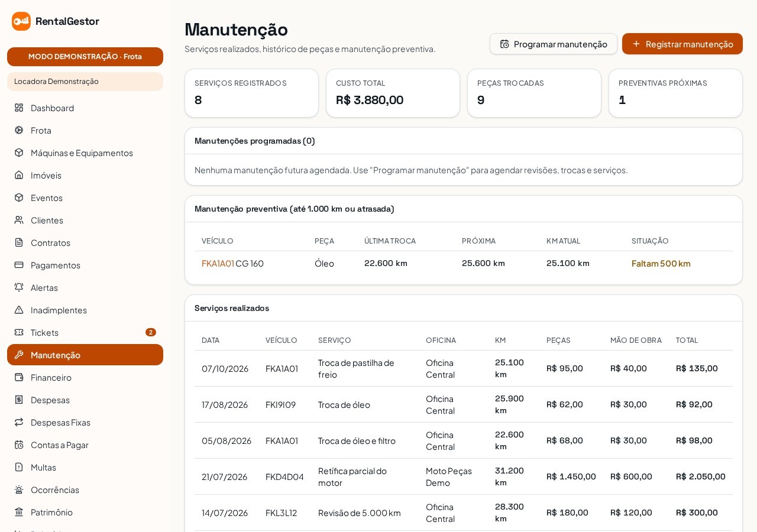Click the R$ 2.050,00 total value
This screenshot has height=532, width=757.
coord(701,476)
